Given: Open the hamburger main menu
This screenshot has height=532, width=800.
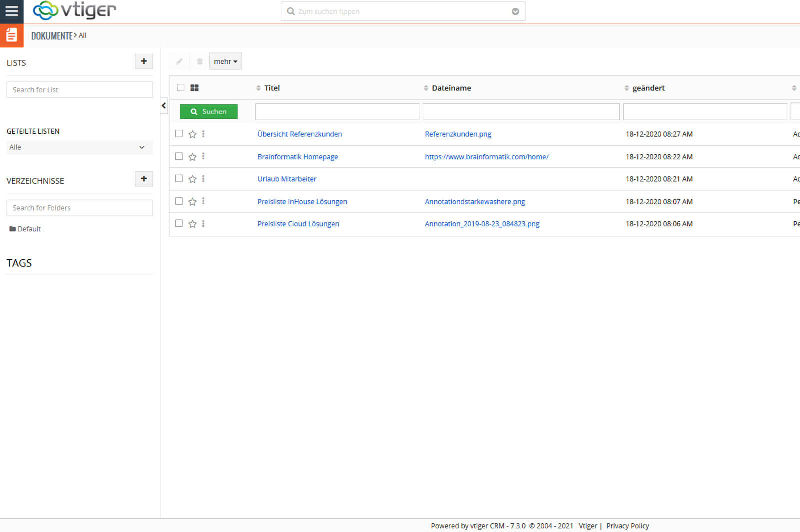Looking at the screenshot, I should point(11,11).
